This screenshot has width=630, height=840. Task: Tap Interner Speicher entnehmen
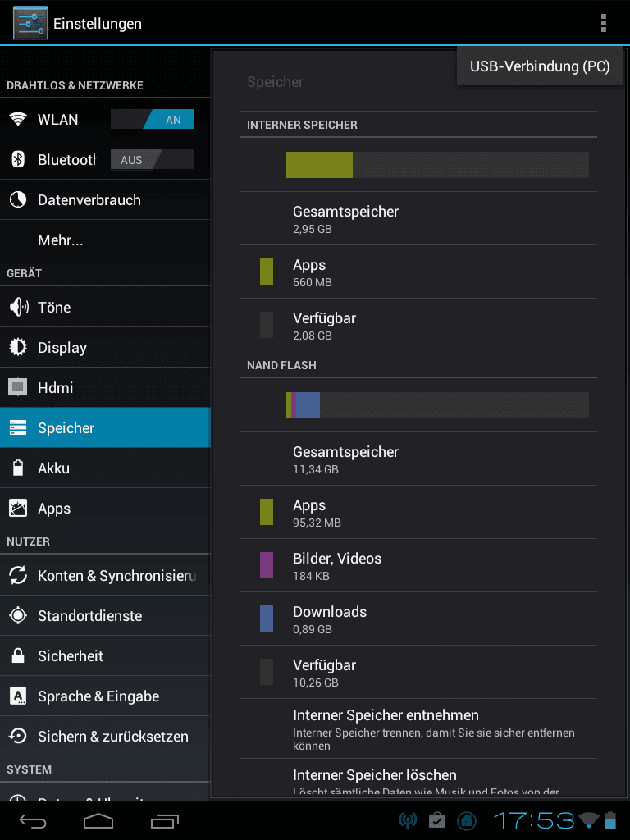pos(418,728)
